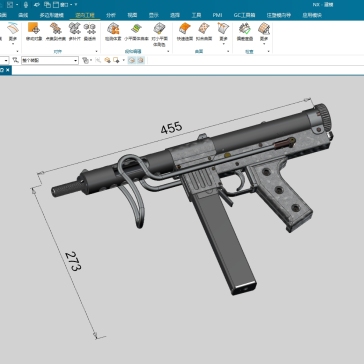Open the More (更多) gallery in Surface group
This screenshot has width=364, height=364.
click(223, 34)
